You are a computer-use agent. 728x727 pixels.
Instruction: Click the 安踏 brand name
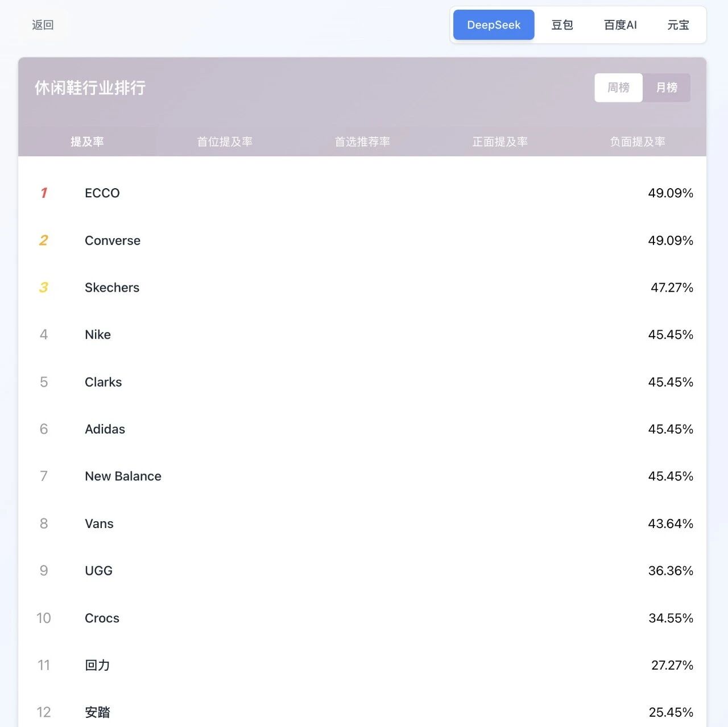click(x=97, y=712)
